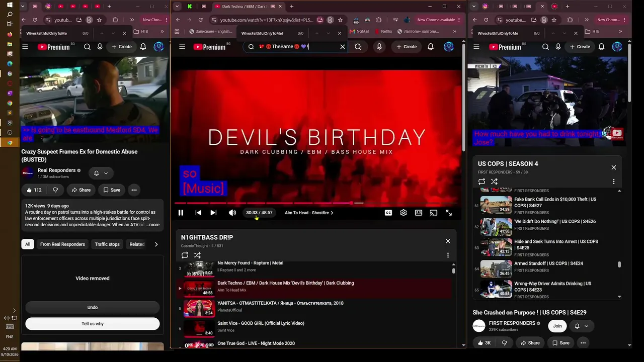The height and width of the screenshot is (362, 644).
Task: Open Real Responders notification settings dropdown
Action: pos(101,173)
